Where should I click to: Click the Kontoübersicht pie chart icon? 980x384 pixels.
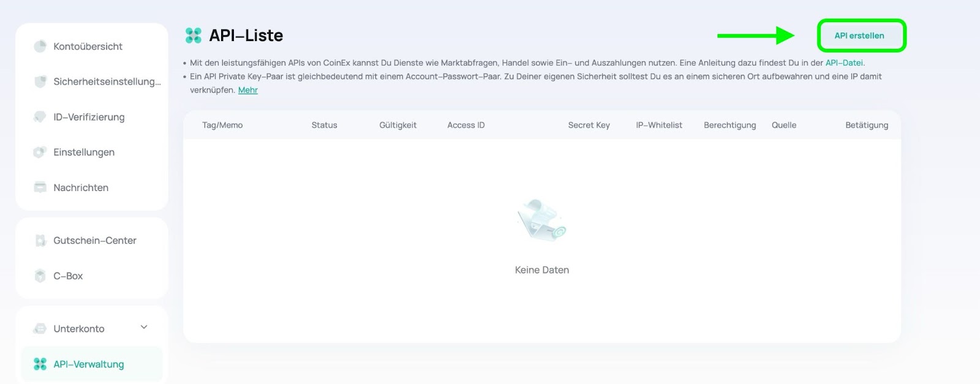40,47
